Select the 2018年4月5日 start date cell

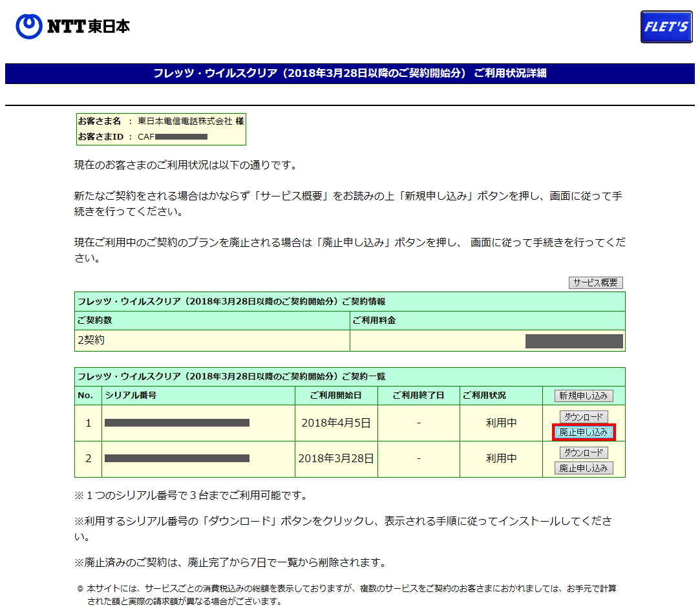(x=336, y=423)
